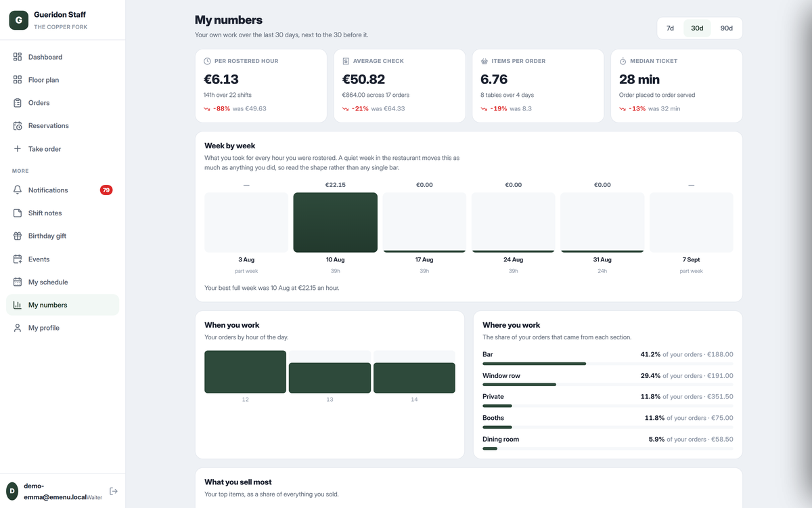Click the 17 Aug week bar
This screenshot has height=508, width=812.
(x=424, y=223)
